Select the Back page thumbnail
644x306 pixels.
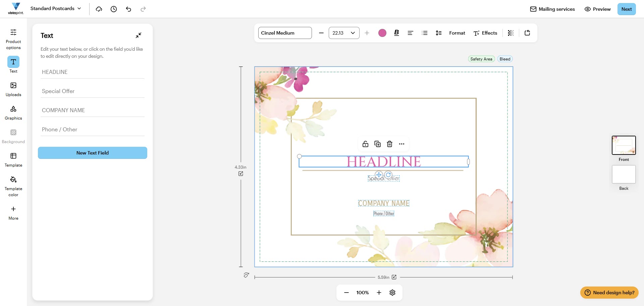[624, 174]
